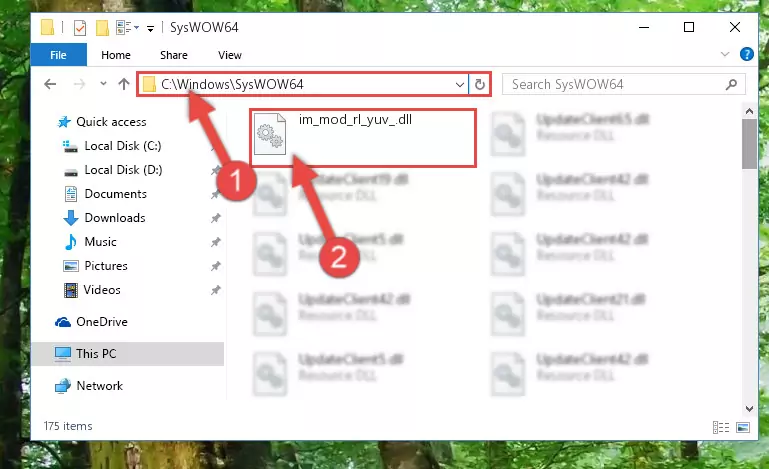The height and width of the screenshot is (469, 769).
Task: Open Local Disk (C:) in the sidebar
Action: (123, 146)
